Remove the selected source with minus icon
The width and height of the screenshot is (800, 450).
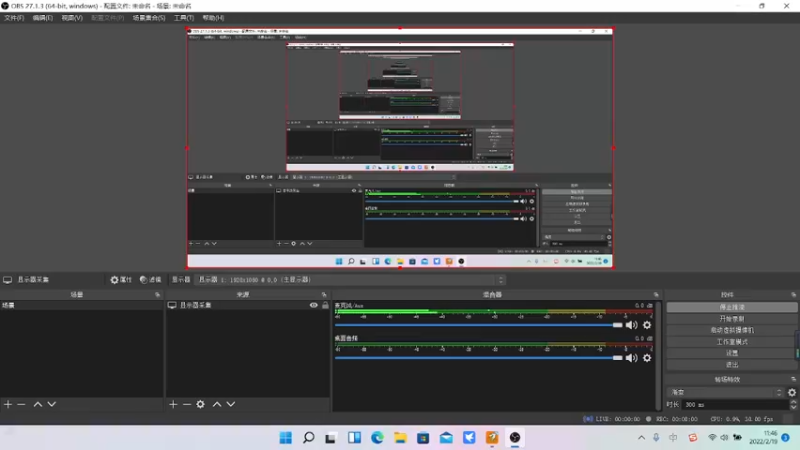pos(187,404)
